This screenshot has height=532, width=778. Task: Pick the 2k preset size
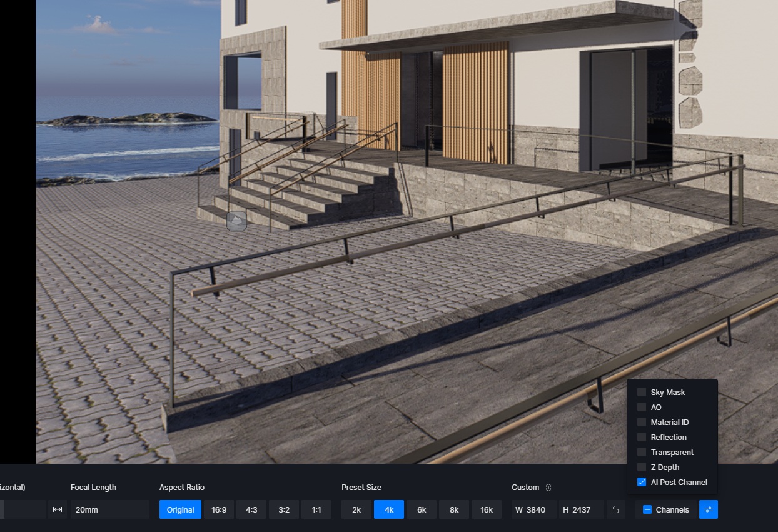coord(356,509)
